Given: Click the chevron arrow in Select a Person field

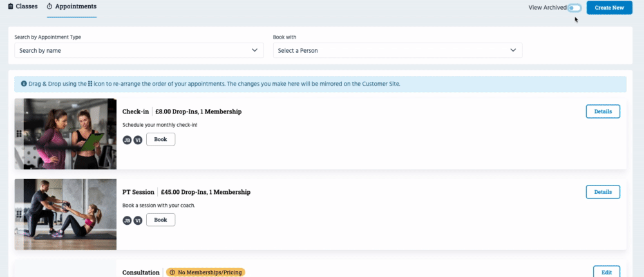Looking at the screenshot, I should (513, 50).
